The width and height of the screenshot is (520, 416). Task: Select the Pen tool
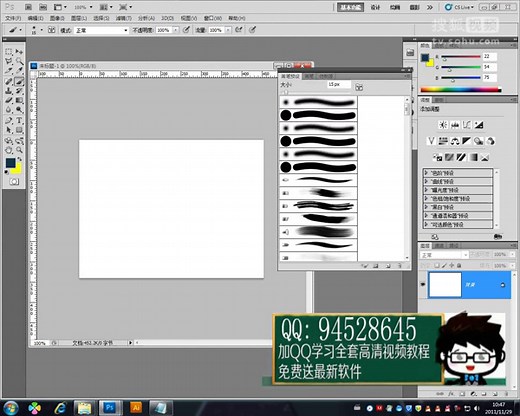click(9, 120)
